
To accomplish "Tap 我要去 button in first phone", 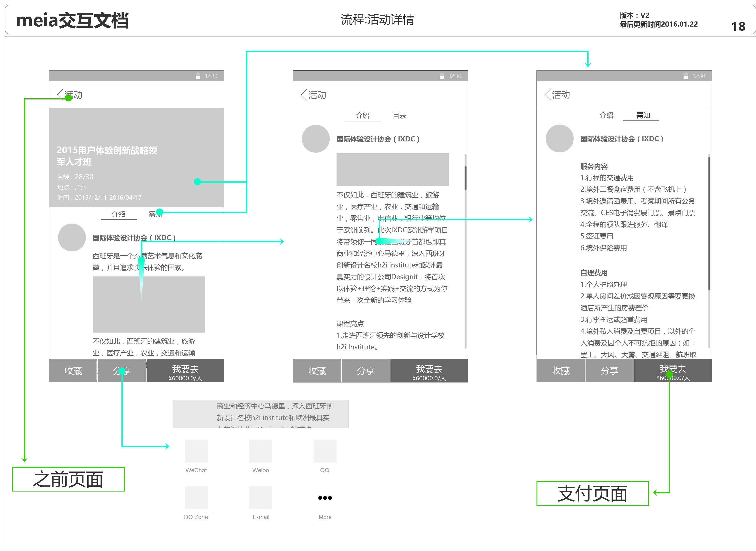I will point(185,371).
